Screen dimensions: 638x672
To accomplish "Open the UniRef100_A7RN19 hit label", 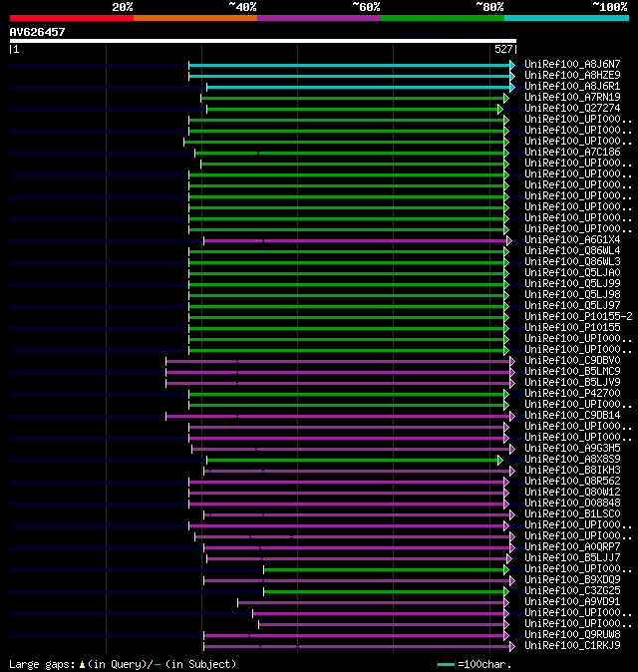I will point(572,98).
